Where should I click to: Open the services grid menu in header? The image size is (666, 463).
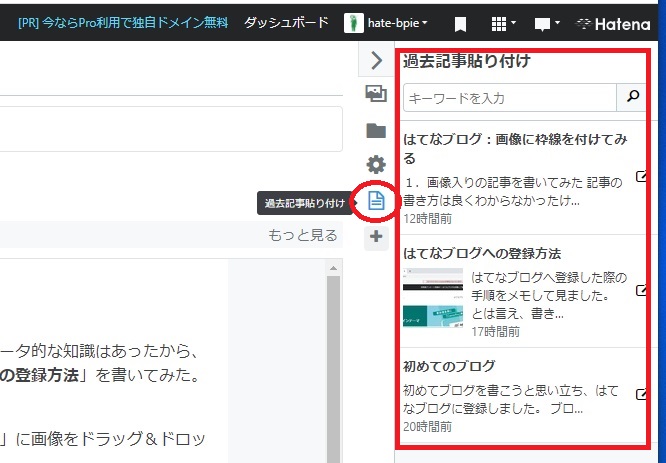[x=503, y=24]
